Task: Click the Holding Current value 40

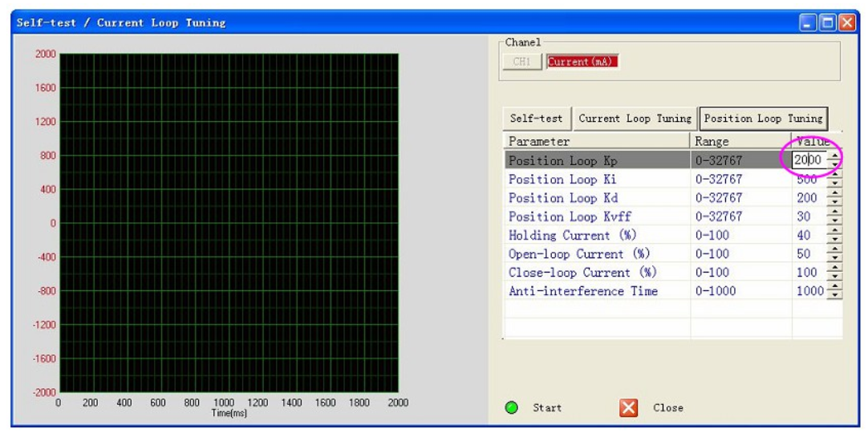Action: [804, 235]
